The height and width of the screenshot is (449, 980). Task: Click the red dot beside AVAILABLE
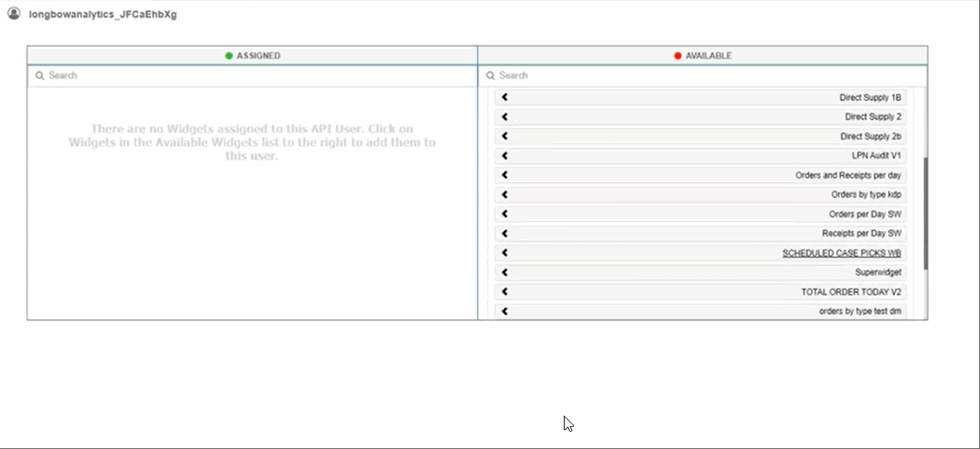coord(677,55)
